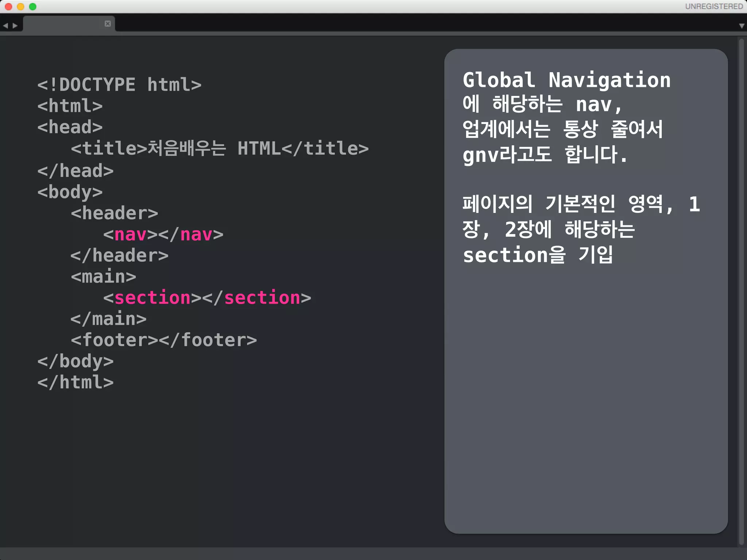Image resolution: width=747 pixels, height=560 pixels.
Task: Click the opening <body> tag line
Action: coord(70,192)
